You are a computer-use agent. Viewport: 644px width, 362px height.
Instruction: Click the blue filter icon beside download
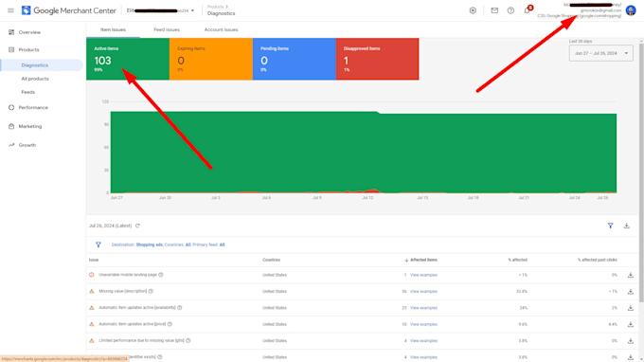(610, 226)
